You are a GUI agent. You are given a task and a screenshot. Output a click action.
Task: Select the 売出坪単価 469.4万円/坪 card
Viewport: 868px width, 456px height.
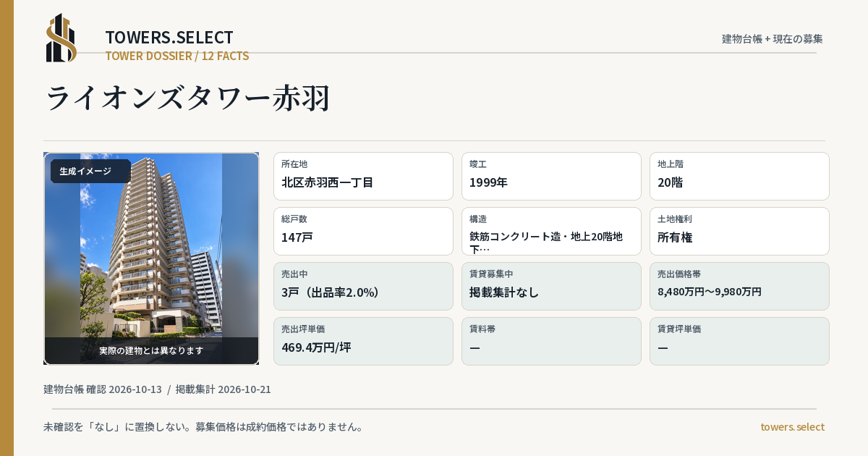363,341
